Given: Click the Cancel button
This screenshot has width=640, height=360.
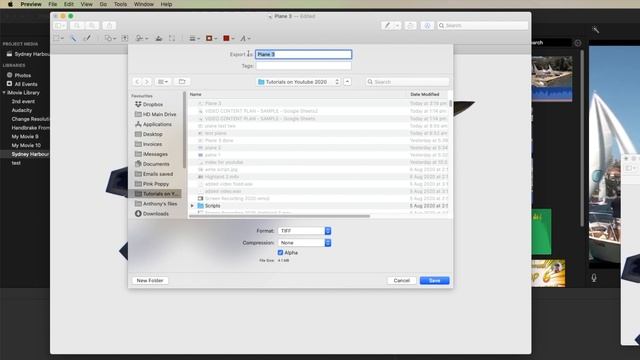Looking at the screenshot, I should tap(402, 280).
